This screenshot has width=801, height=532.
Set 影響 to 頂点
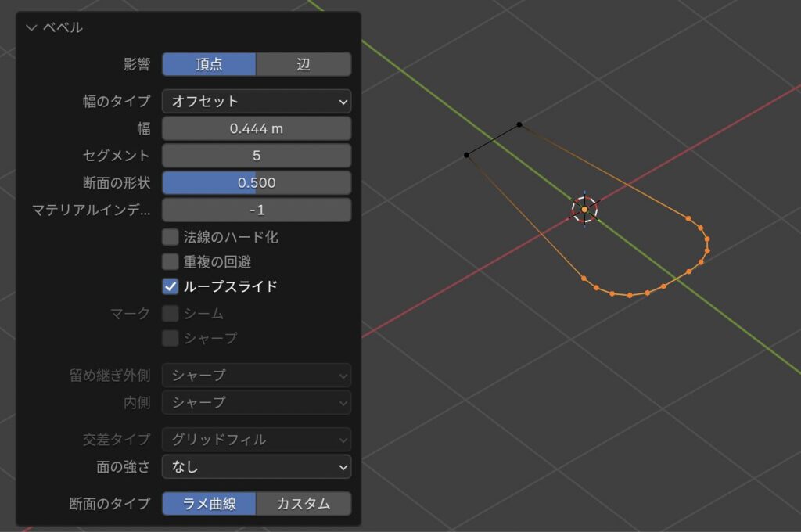click(209, 64)
